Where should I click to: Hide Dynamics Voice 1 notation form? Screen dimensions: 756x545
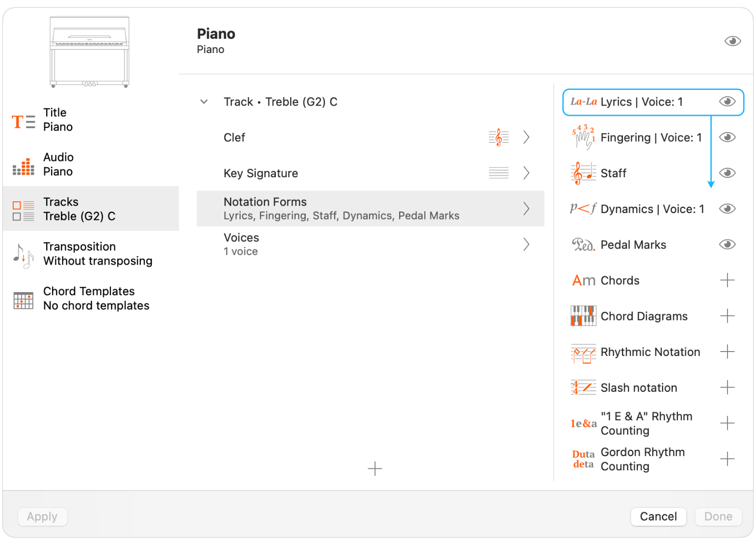(727, 209)
